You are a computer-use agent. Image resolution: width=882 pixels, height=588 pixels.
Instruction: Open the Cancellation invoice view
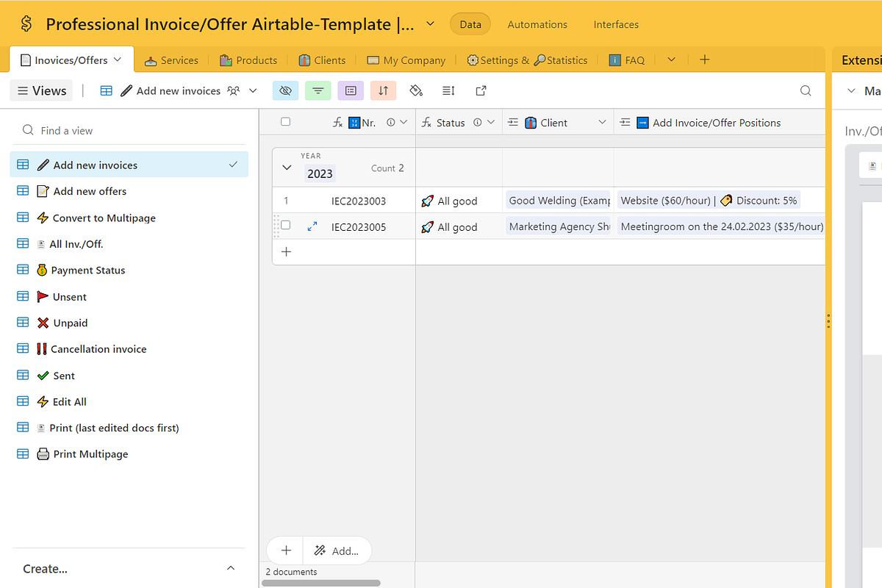[129, 349]
